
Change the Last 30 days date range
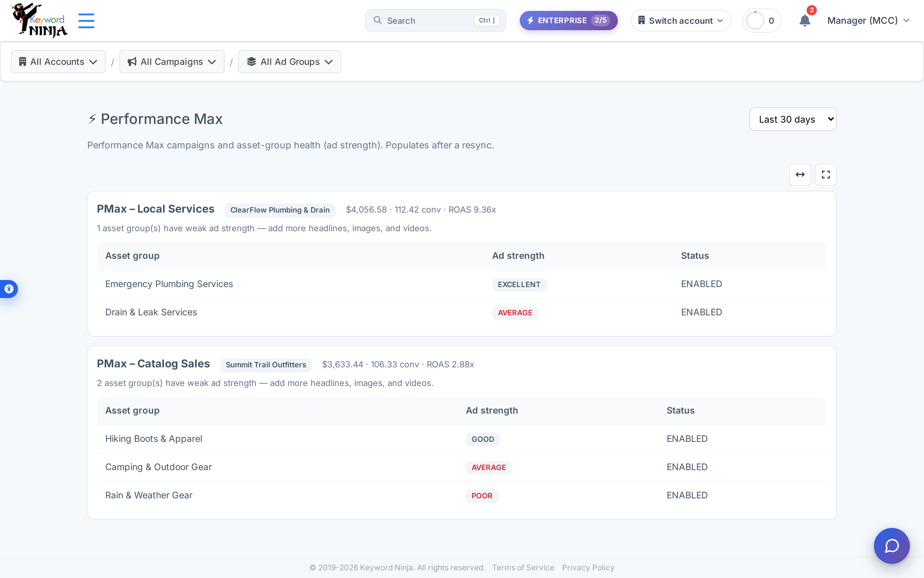(793, 119)
